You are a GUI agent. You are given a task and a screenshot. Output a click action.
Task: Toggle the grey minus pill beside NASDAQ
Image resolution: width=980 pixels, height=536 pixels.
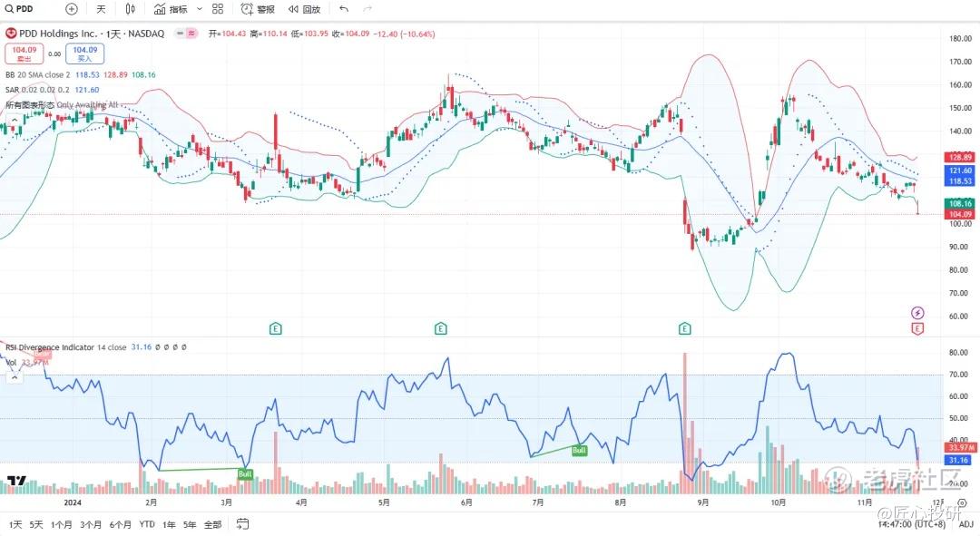(180, 34)
